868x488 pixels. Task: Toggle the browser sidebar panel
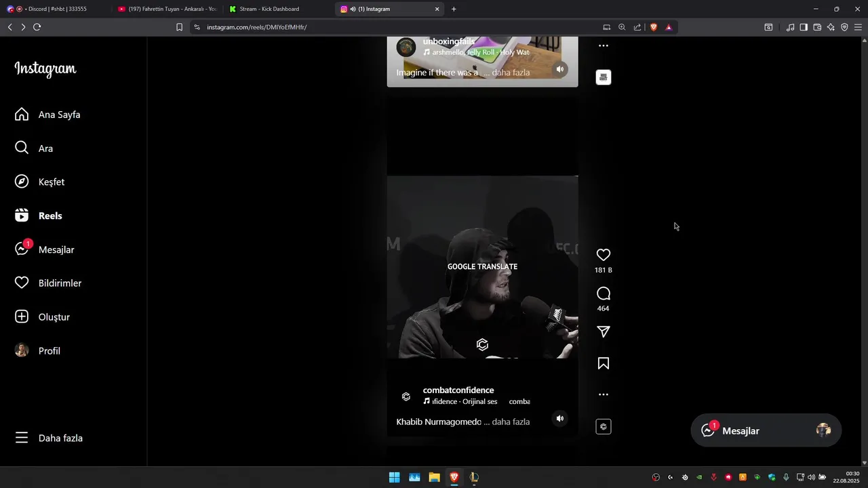[x=804, y=27]
